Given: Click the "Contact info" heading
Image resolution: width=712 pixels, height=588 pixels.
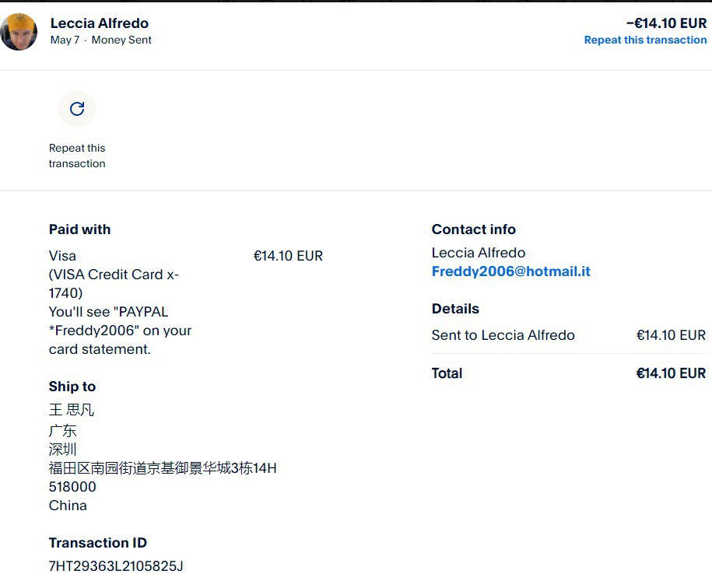Looking at the screenshot, I should 474,229.
